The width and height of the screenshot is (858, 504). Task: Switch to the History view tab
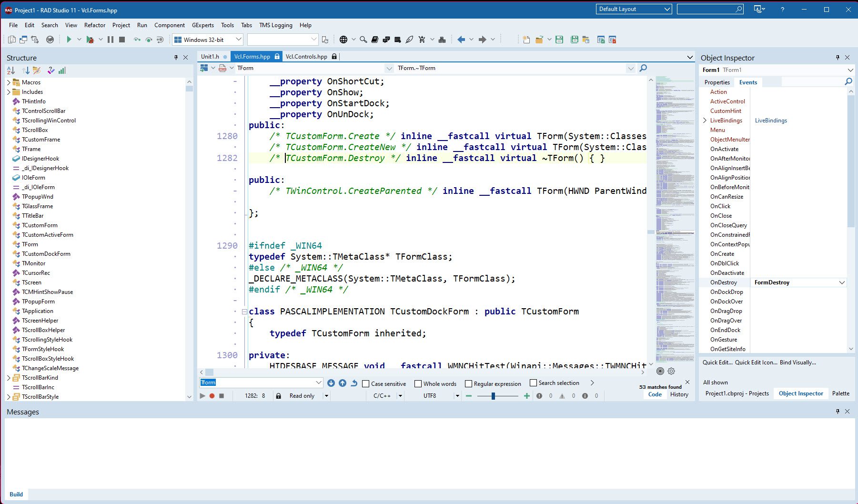(679, 394)
